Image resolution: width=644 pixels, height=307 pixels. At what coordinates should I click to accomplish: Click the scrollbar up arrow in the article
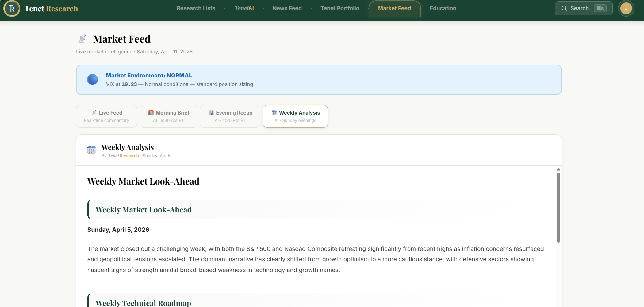(x=558, y=169)
